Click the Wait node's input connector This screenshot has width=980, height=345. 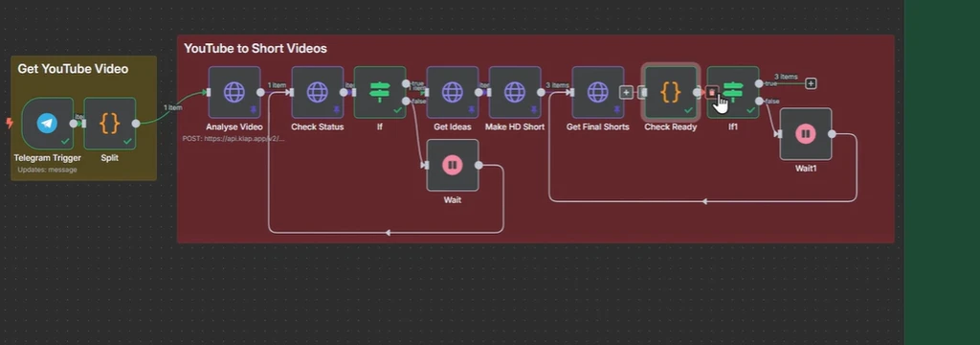click(x=426, y=165)
